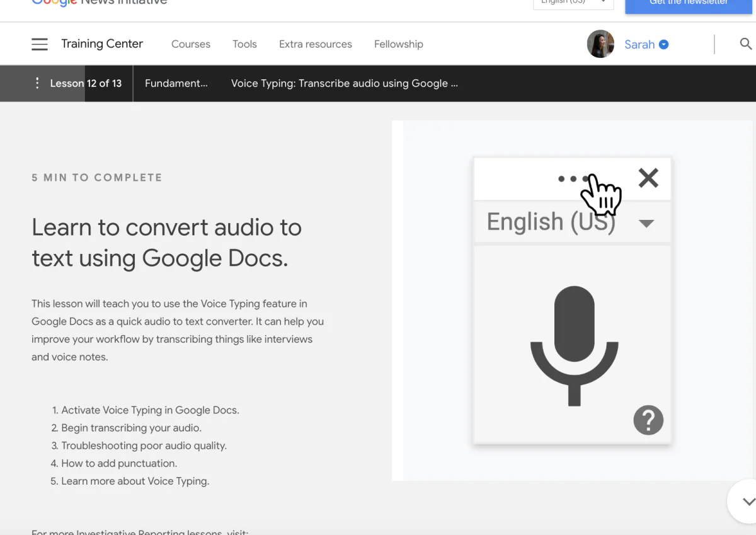This screenshot has width=756, height=535.
Task: Open the Fellowship section
Action: (x=398, y=43)
